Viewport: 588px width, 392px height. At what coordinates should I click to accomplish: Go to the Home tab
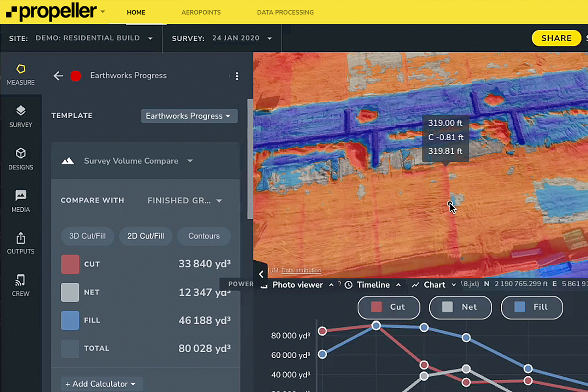tap(136, 12)
